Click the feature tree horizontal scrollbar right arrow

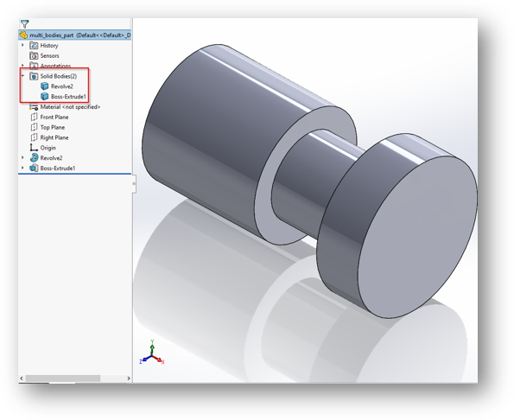pyautogui.click(x=129, y=379)
